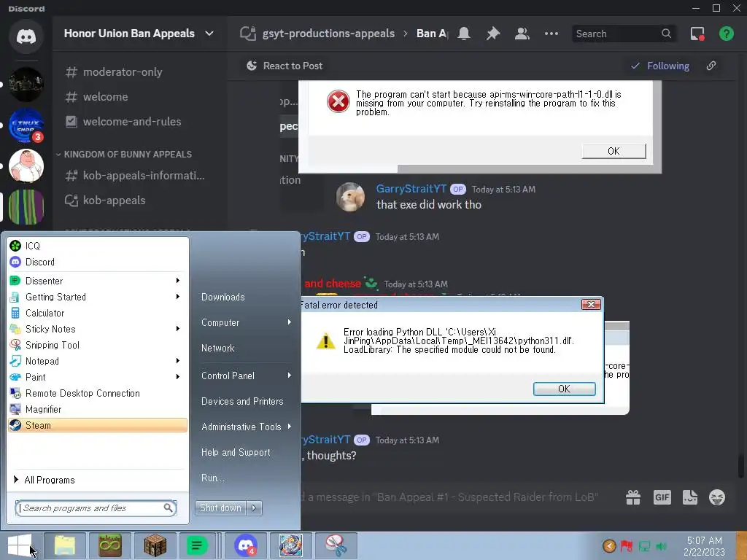Viewport: 747px width, 560px height.
Task: Expand the Sticky Notes jump list arrow
Action: [x=178, y=329]
